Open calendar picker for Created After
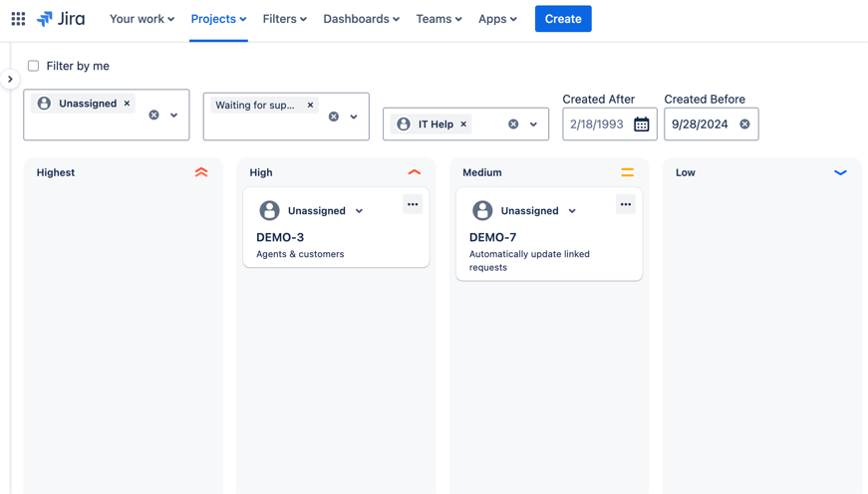 point(642,124)
